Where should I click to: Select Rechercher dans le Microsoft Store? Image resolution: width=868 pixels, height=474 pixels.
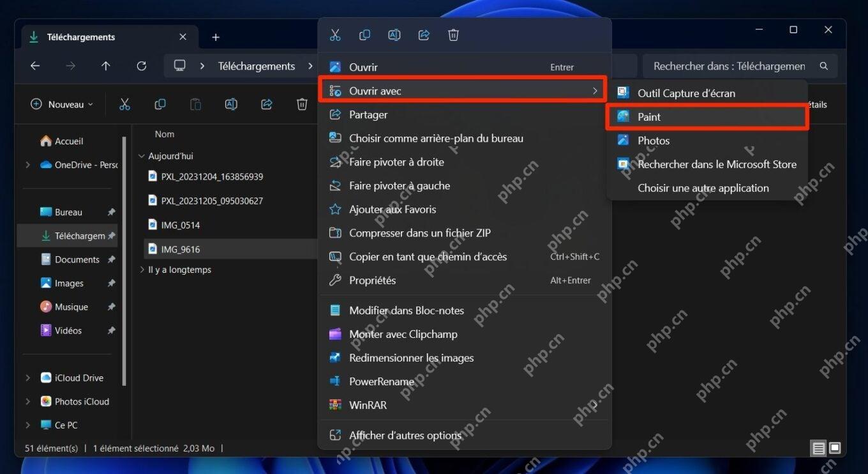707,164
